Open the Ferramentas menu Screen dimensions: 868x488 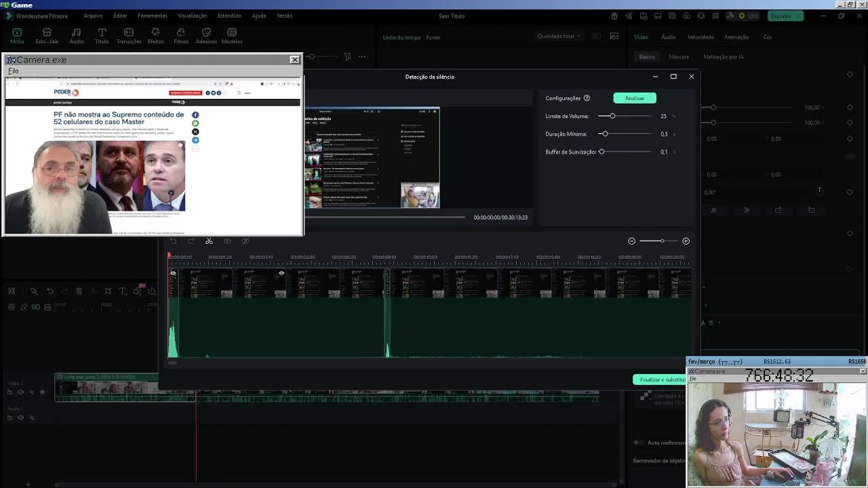pos(153,16)
